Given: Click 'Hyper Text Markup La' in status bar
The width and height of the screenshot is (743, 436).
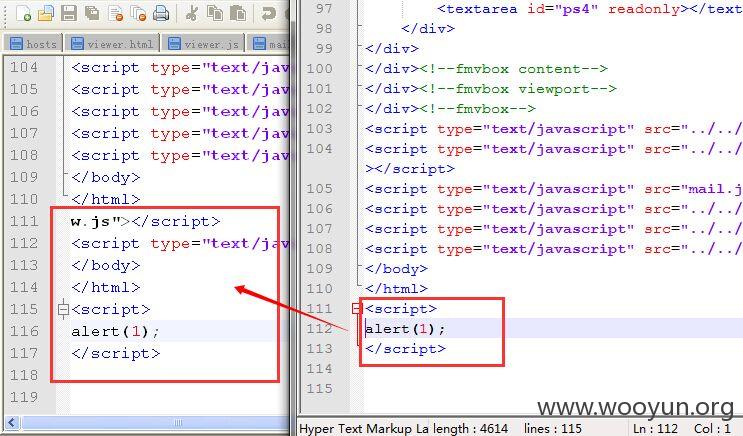Looking at the screenshot, I should (x=363, y=428).
